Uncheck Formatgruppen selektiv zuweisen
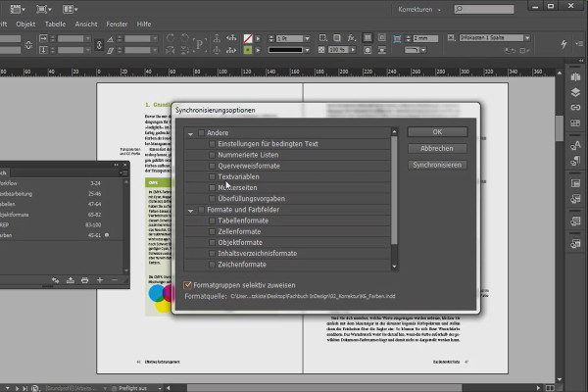The height and width of the screenshot is (392, 588). 187,285
